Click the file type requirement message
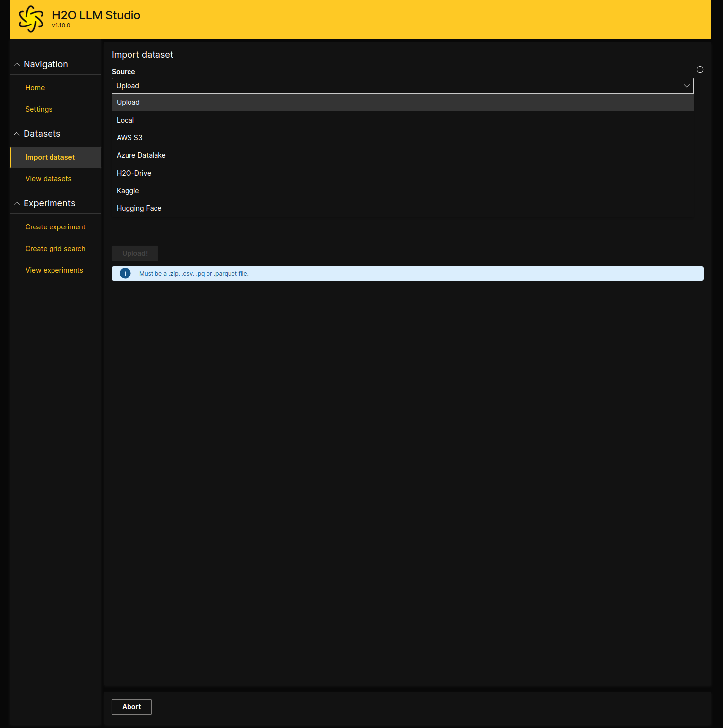The height and width of the screenshot is (728, 723). point(194,274)
